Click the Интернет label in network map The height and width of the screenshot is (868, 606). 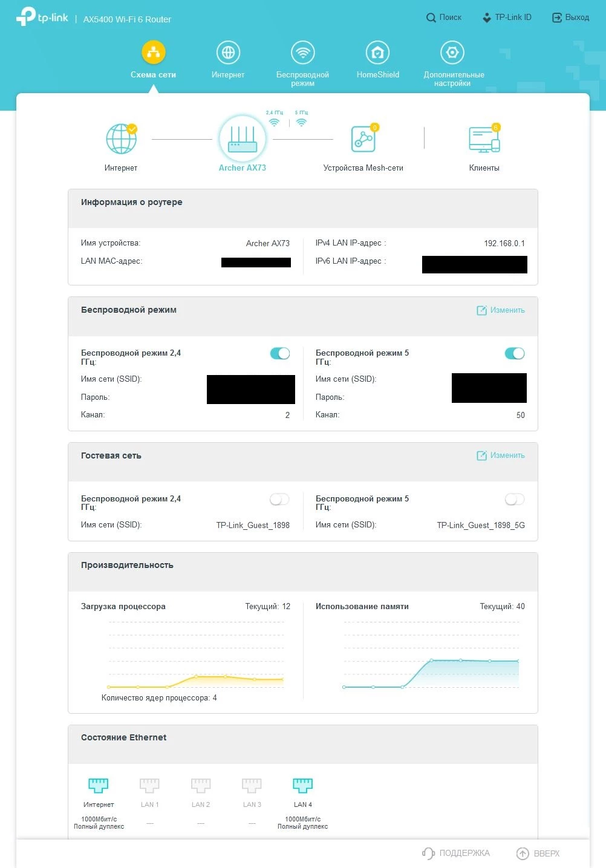[x=121, y=168]
